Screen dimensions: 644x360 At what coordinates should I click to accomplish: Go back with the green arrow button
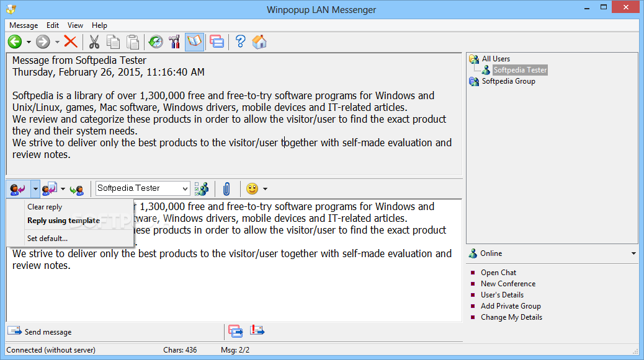tap(15, 42)
